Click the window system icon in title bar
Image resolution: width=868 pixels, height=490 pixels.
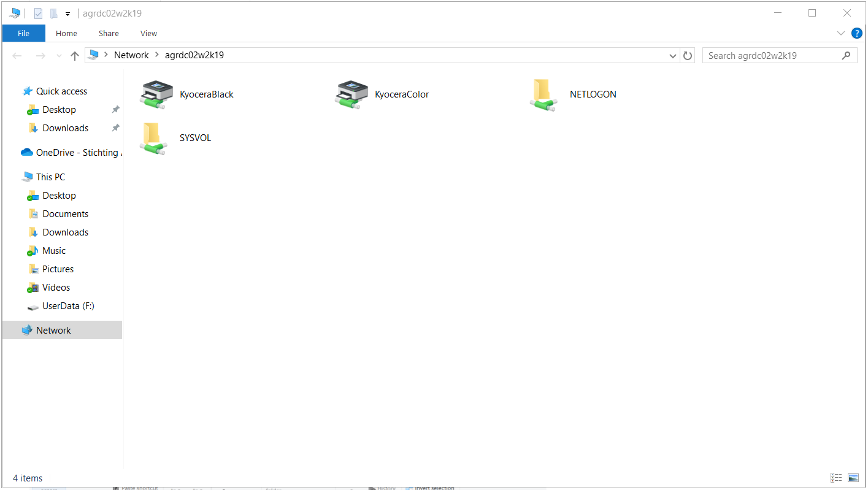tap(15, 13)
